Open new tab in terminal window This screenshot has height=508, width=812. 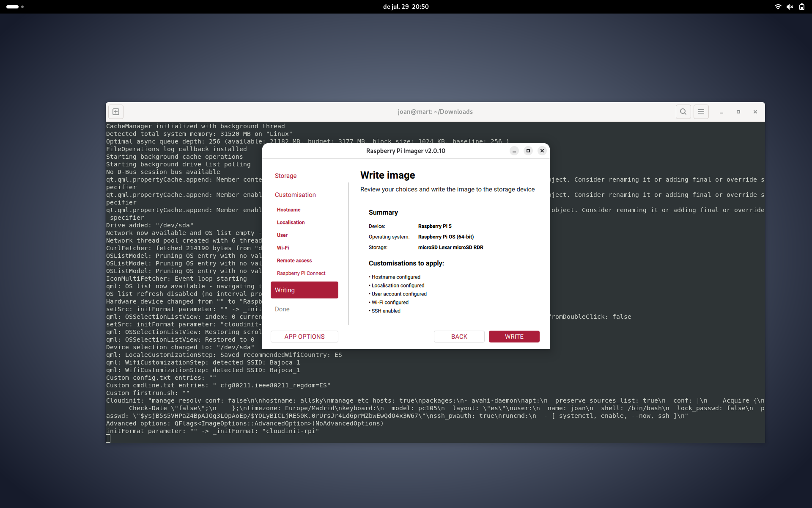click(116, 112)
